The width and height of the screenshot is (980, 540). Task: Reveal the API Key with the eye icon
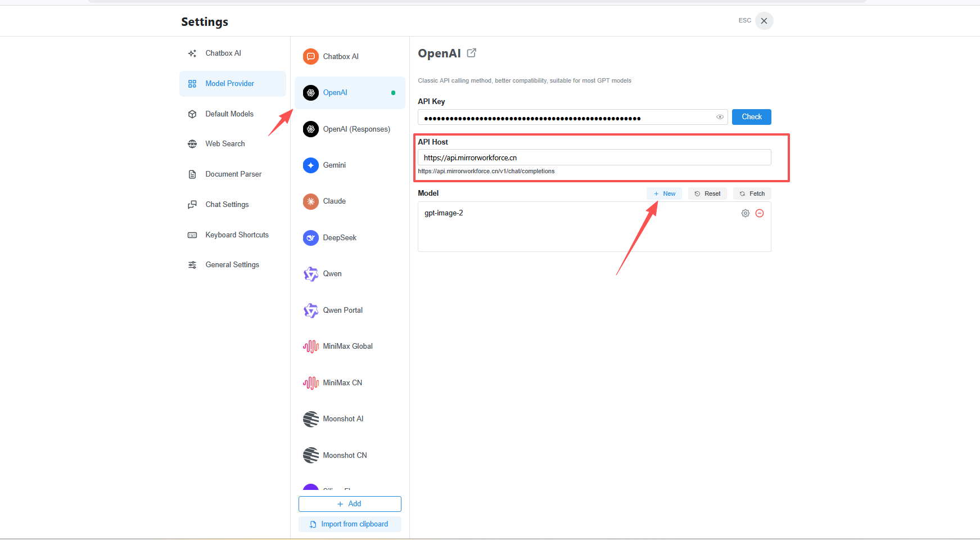pos(720,117)
